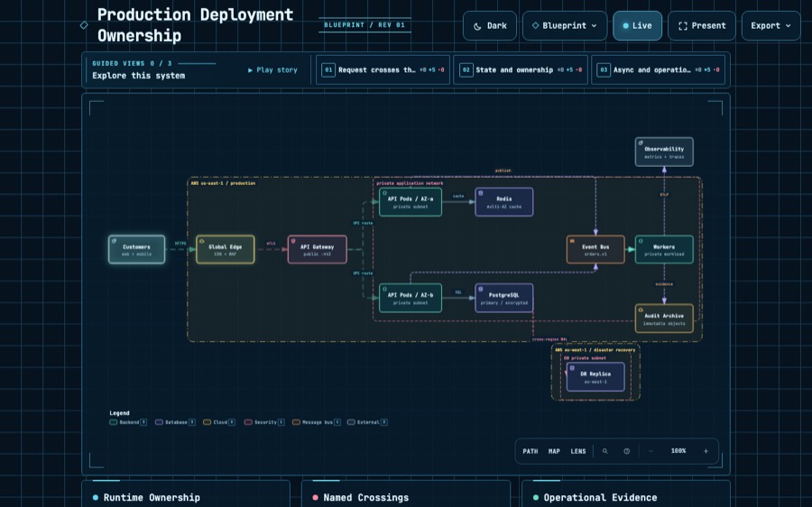812x507 pixels.
Task: Click the icon on the Global Edge node
Action: 202,241
